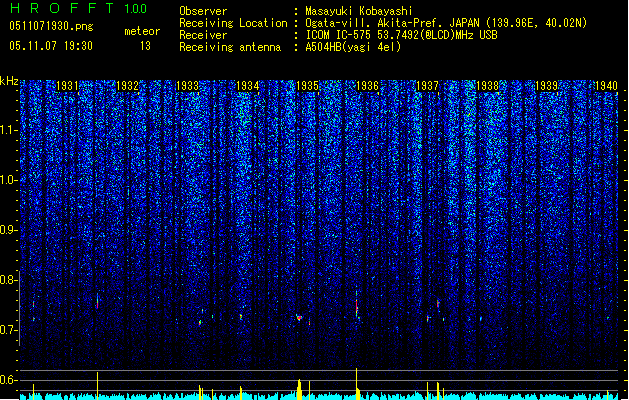The image size is (629, 400).
Task: Click the "Receiving antenna" label
Action: [230, 47]
